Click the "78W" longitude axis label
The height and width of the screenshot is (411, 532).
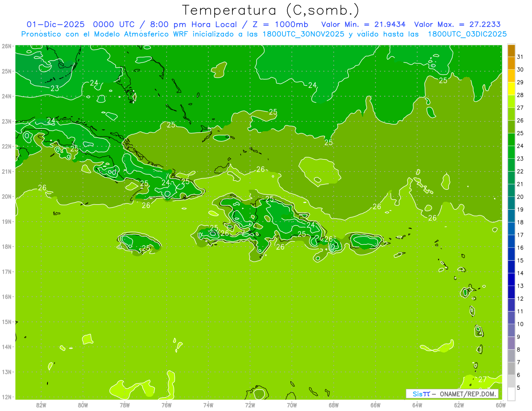coord(125,405)
